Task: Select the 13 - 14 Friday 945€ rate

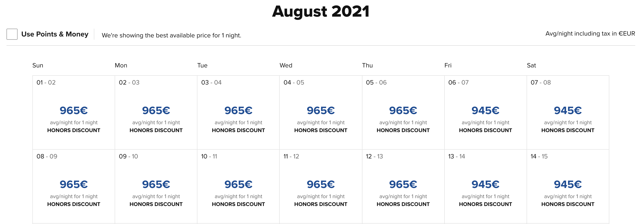Action: click(485, 185)
